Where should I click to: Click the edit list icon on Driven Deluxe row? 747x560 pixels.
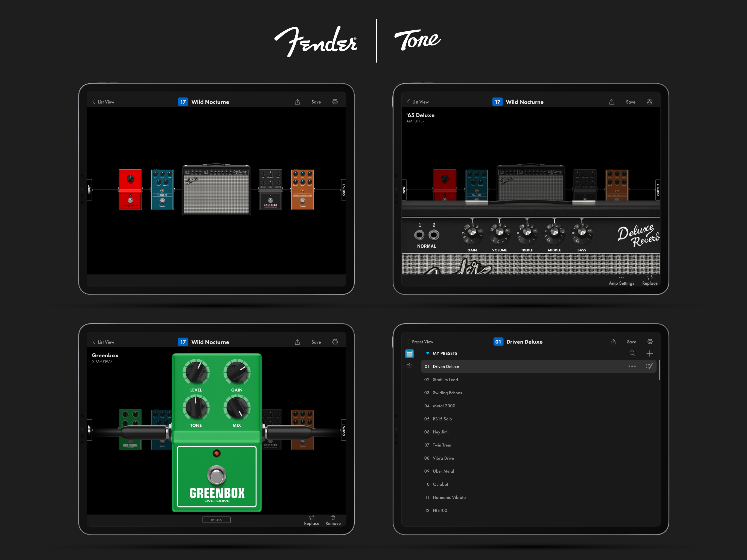(649, 366)
